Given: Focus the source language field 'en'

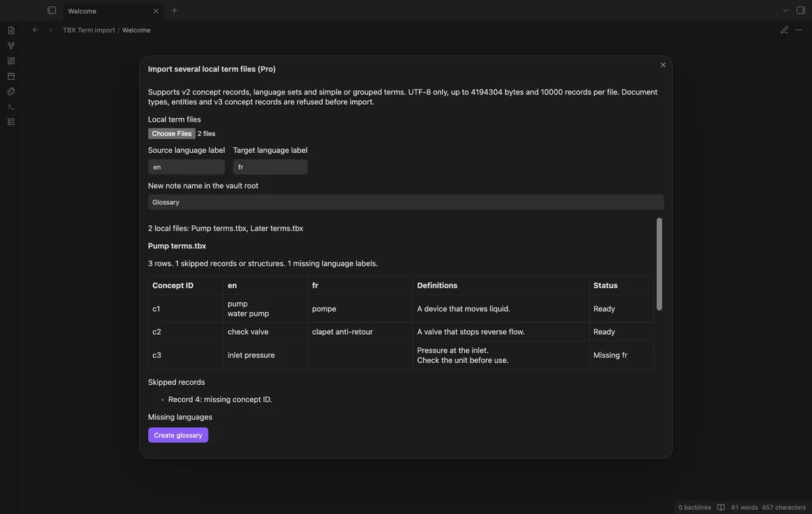Looking at the screenshot, I should coord(187,167).
